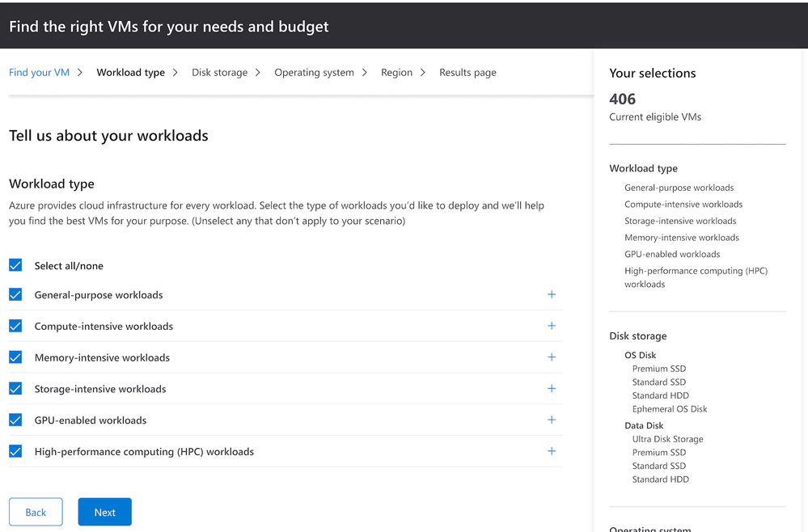Image resolution: width=808 pixels, height=532 pixels.
Task: Expand Memory-intensive workloads plus icon
Action: point(552,357)
